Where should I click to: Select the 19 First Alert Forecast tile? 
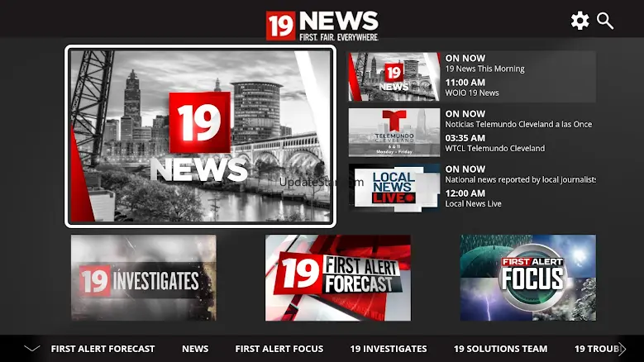click(337, 278)
